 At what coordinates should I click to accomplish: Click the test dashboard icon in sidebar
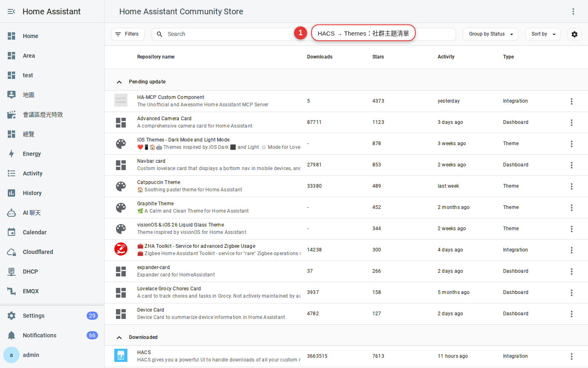pyautogui.click(x=11, y=75)
